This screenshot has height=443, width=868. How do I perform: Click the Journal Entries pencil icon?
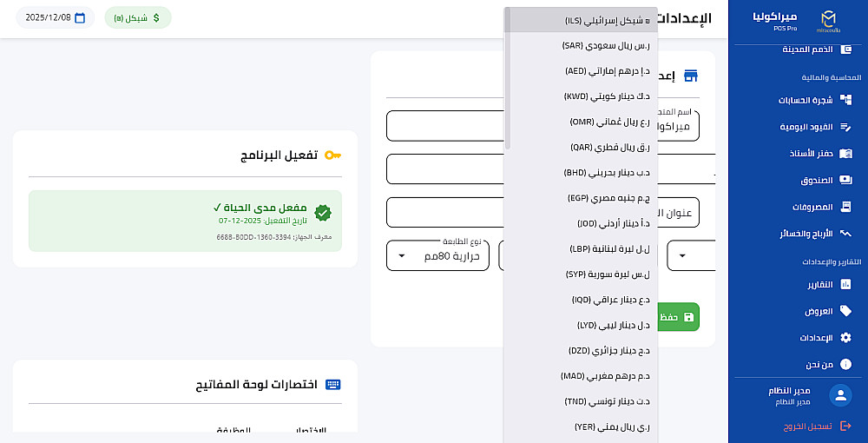pyautogui.click(x=845, y=127)
